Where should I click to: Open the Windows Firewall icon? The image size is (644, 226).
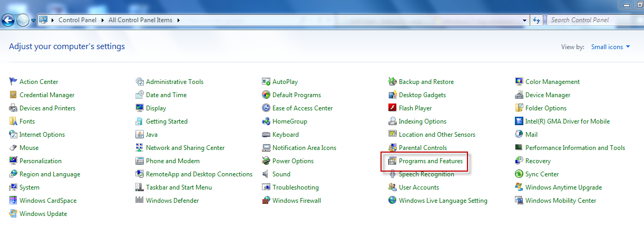click(266, 200)
